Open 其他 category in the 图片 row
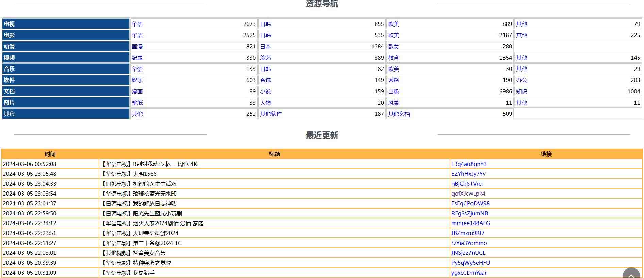Image resolution: width=644 pixels, height=278 pixels. tap(522, 103)
